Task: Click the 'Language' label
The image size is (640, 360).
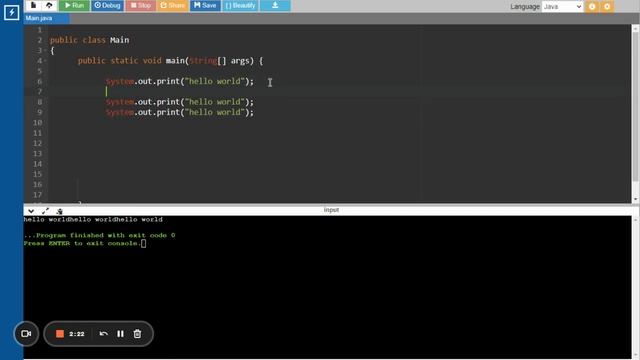Action: 524,7
